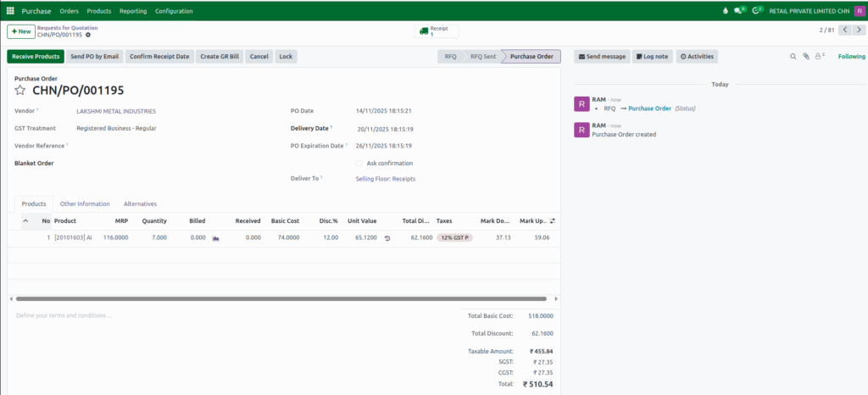Switch to the Products tab
868x395 pixels.
[34, 203]
